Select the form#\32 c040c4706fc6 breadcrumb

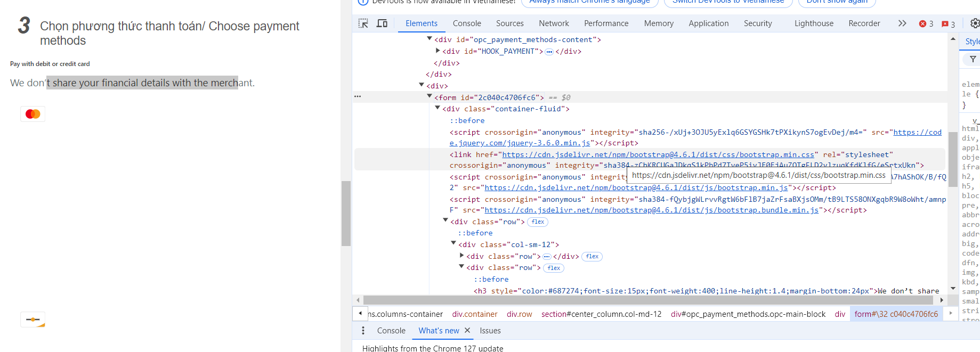pyautogui.click(x=896, y=314)
